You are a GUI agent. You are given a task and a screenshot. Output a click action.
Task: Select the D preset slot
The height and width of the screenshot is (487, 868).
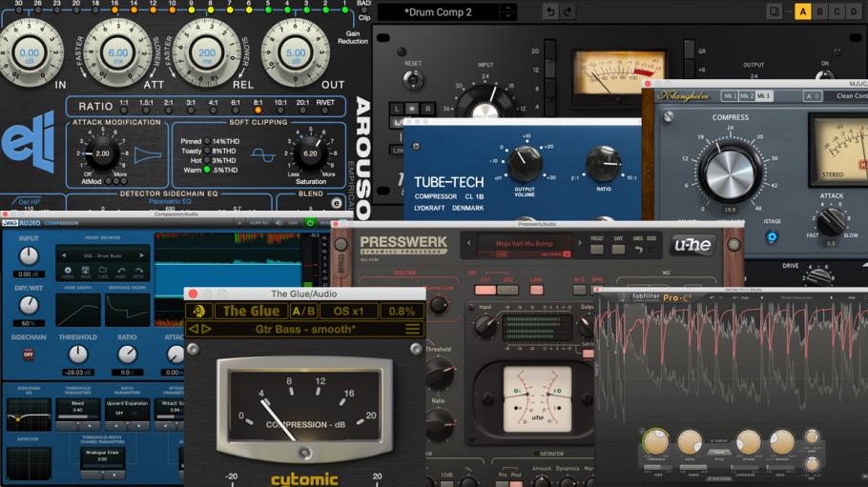click(x=853, y=11)
